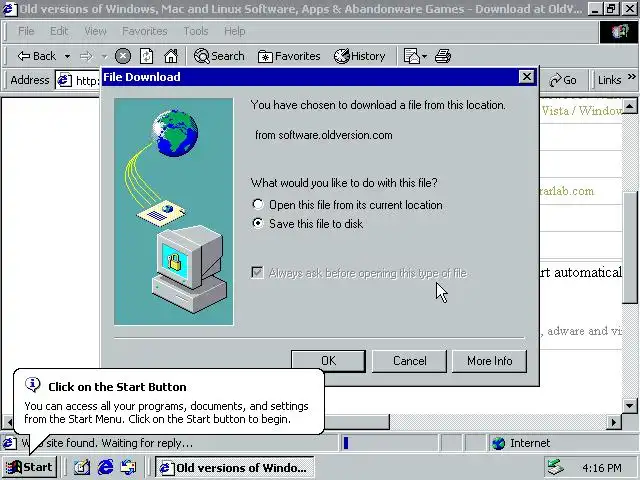Image resolution: width=640 pixels, height=480 pixels.
Task: Click the Stop loading icon
Action: click(123, 56)
